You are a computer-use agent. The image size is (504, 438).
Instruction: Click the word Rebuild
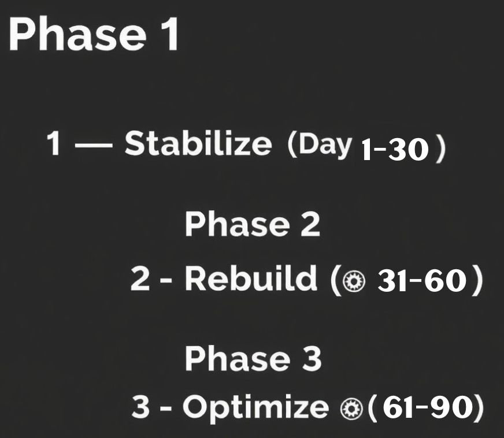[x=251, y=280]
